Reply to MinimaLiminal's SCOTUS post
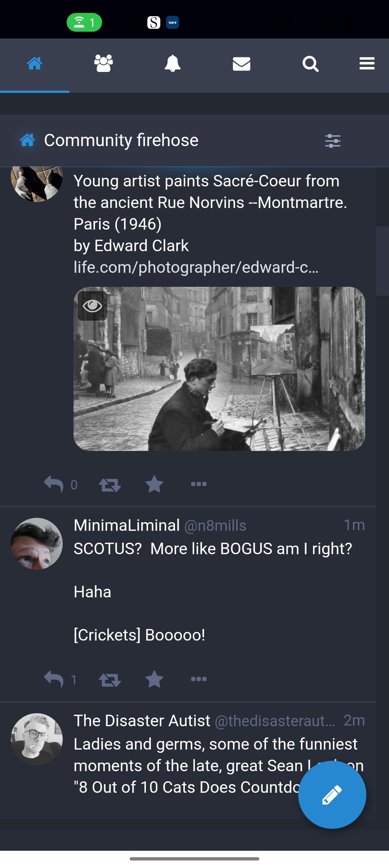The height and width of the screenshot is (868, 389). 55,679
